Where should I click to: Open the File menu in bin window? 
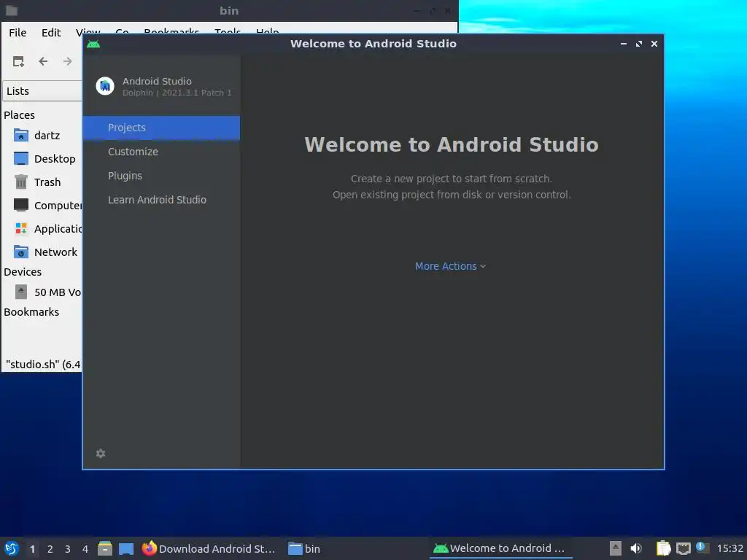tap(18, 32)
